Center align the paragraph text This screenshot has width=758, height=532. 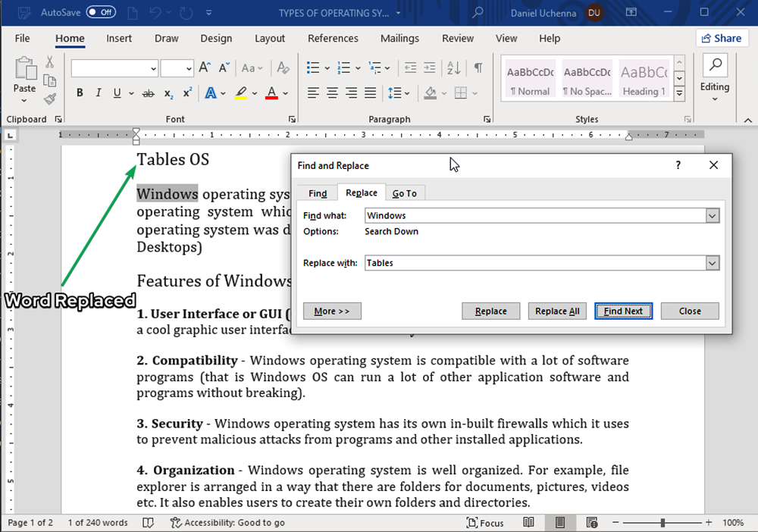tap(332, 93)
